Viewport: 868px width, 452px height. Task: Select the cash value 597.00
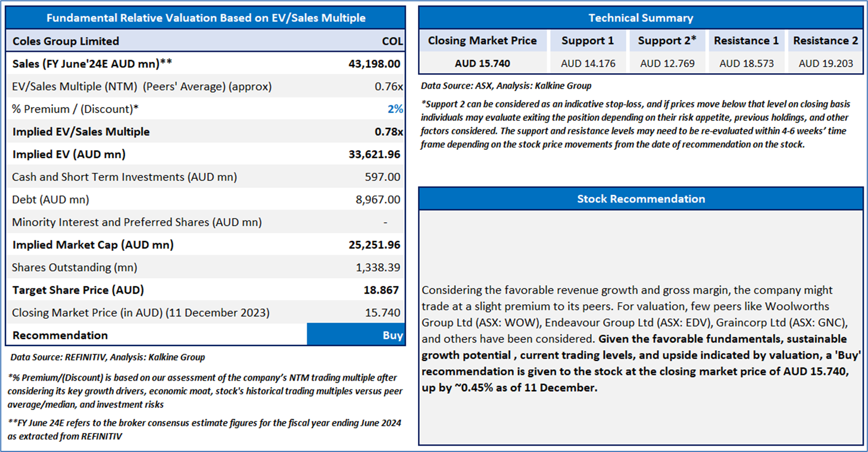[383, 177]
